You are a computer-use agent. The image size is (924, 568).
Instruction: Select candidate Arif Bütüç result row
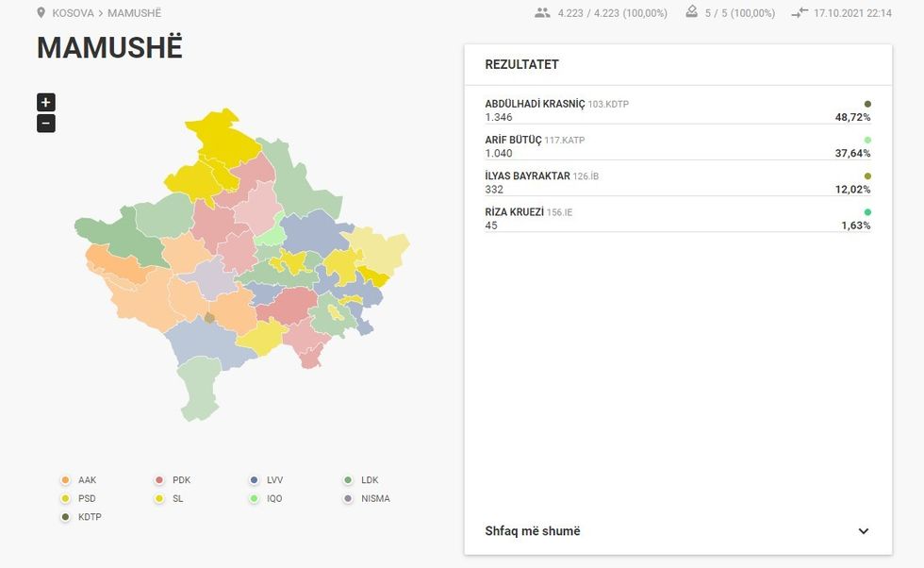pyautogui.click(x=677, y=146)
